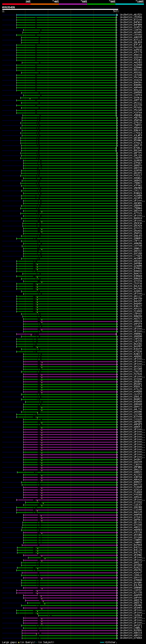Select hit label UniRef100_C6TGA6

(x=131, y=75)
